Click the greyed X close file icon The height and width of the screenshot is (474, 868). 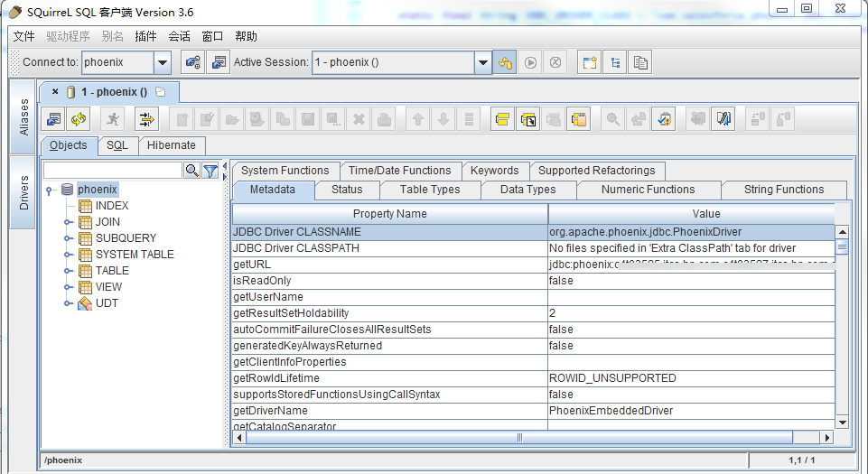pyautogui.click(x=359, y=119)
